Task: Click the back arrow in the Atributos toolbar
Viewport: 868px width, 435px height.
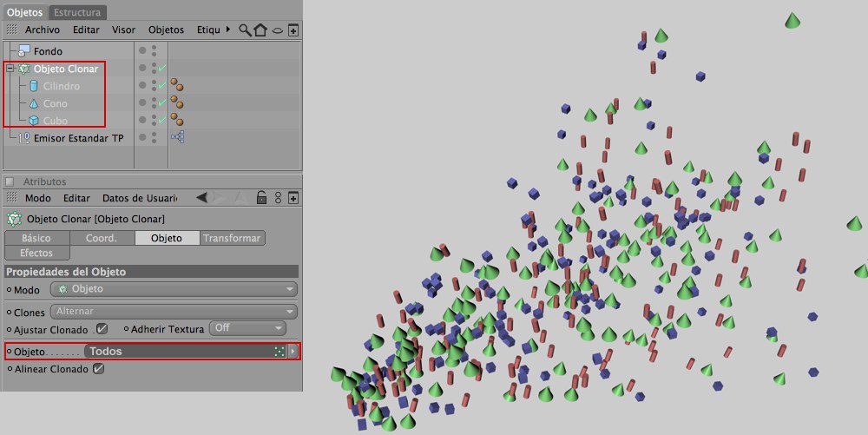Action: coord(202,198)
